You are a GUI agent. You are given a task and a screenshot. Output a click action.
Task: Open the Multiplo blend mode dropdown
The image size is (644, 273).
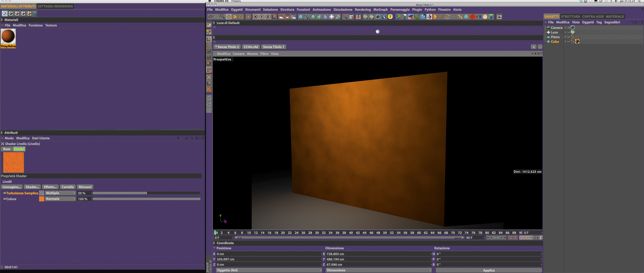60,193
